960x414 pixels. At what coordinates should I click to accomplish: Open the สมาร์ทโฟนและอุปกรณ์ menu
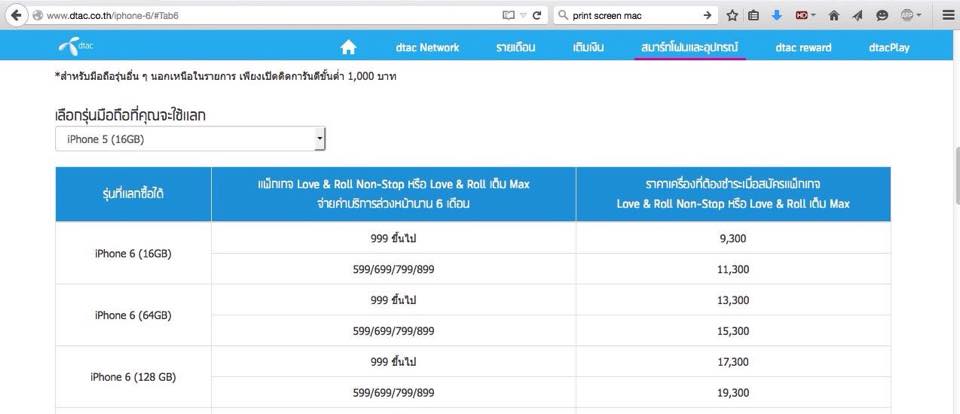[x=690, y=47]
